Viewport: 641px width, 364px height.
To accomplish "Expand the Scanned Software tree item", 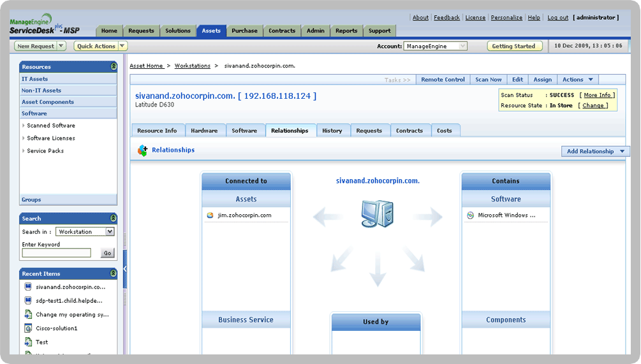I will tap(24, 126).
